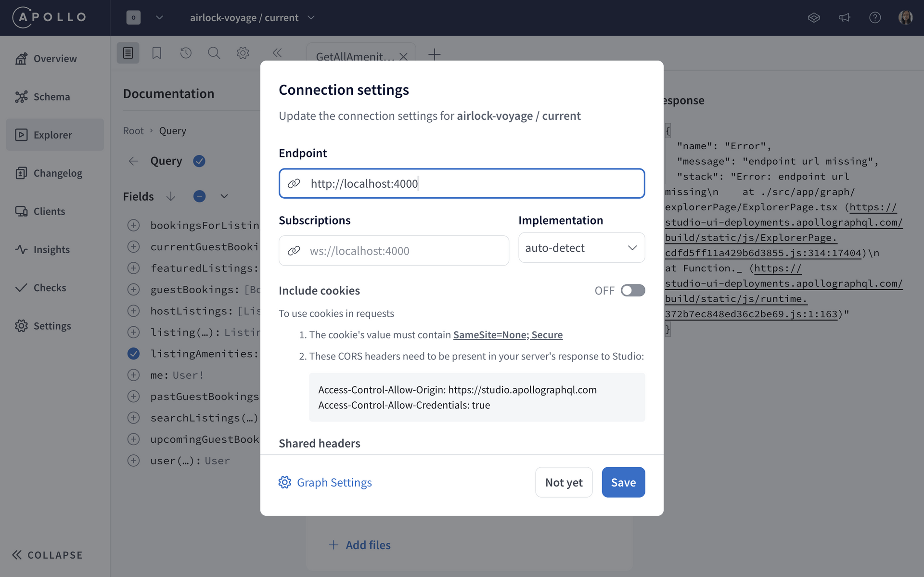Uncheck the listingAmenities field
This screenshot has height=577, width=924.
133,354
